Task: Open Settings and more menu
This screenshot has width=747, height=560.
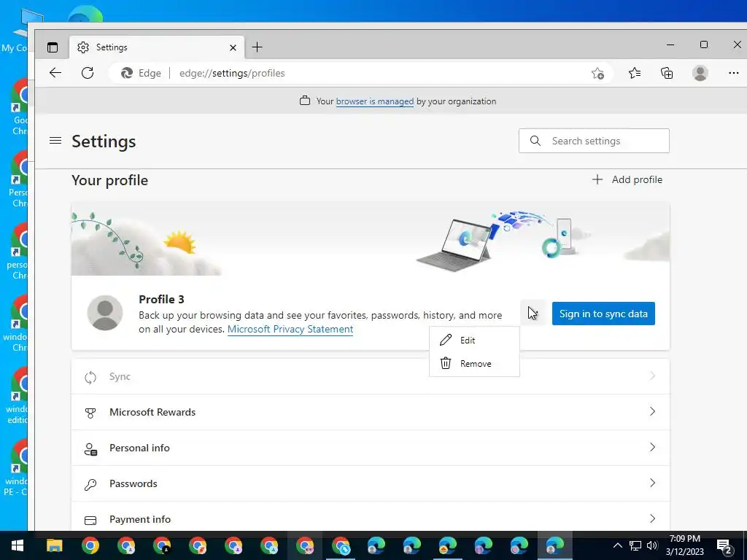Action: click(734, 73)
